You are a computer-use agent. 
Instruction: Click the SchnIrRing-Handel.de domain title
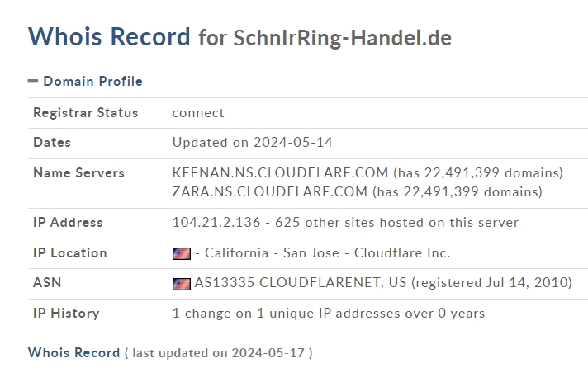(343, 38)
